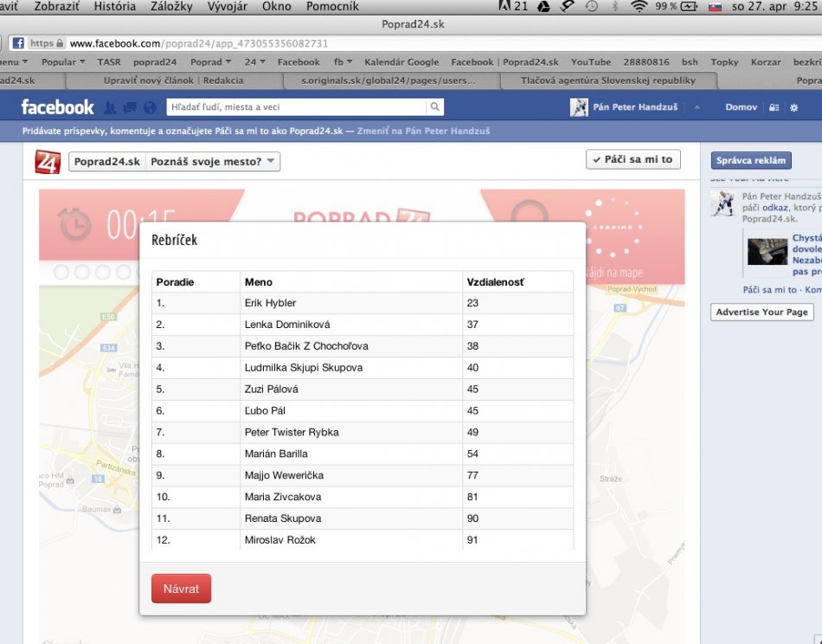Switch to "Tlačová agentúra Slovenskej republiky" tab
This screenshot has width=822, height=644.
tap(607, 80)
